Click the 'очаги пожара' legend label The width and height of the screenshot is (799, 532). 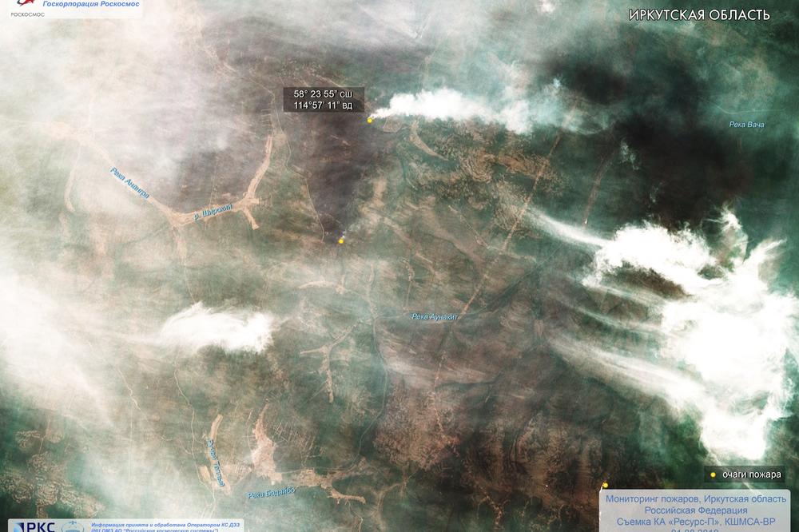(x=751, y=474)
